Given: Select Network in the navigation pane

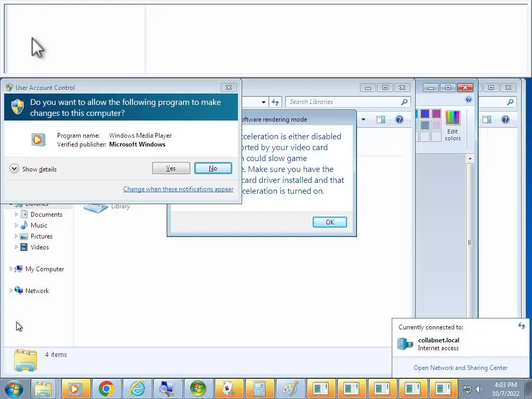Looking at the screenshot, I should tap(37, 291).
